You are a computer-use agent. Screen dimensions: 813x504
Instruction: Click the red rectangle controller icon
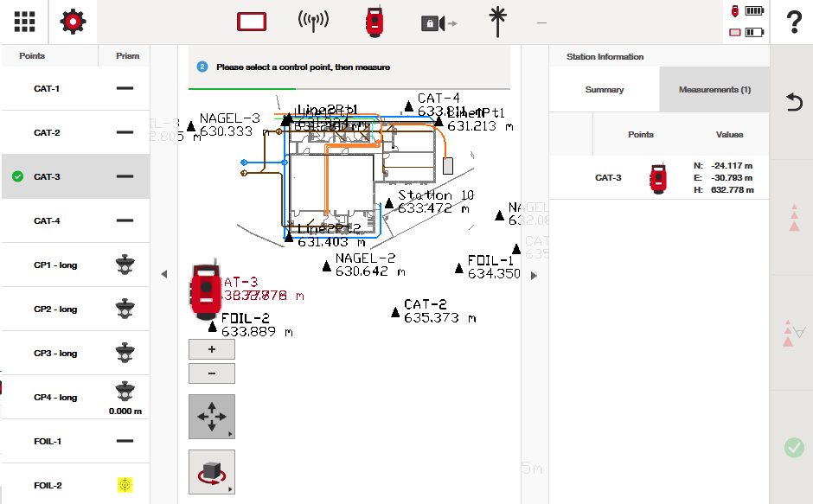(251, 23)
